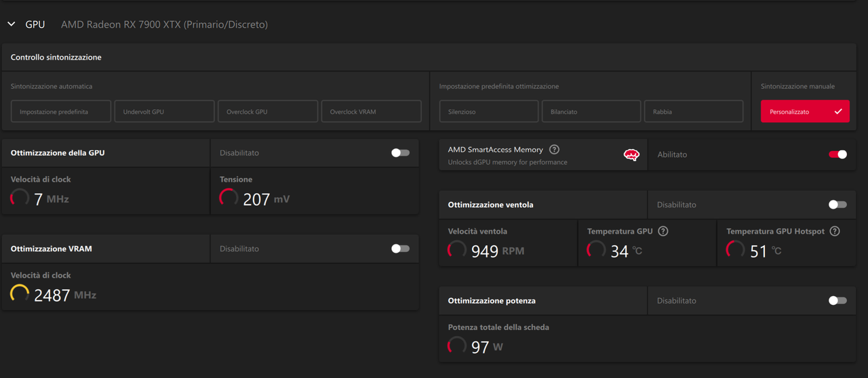Click AMD Radeon RX 7900 XTX title
The width and height of the screenshot is (868, 378).
tap(164, 24)
